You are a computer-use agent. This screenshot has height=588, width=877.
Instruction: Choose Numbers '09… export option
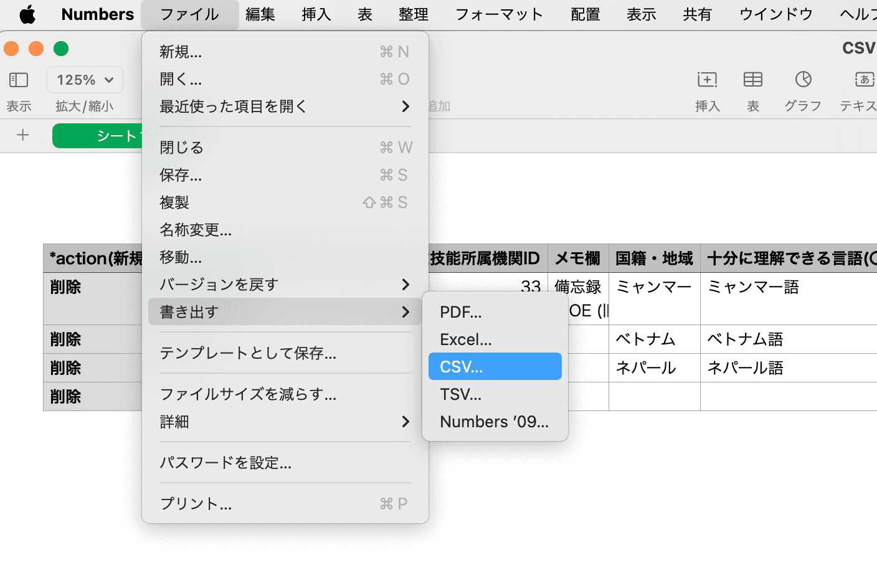coord(495,422)
